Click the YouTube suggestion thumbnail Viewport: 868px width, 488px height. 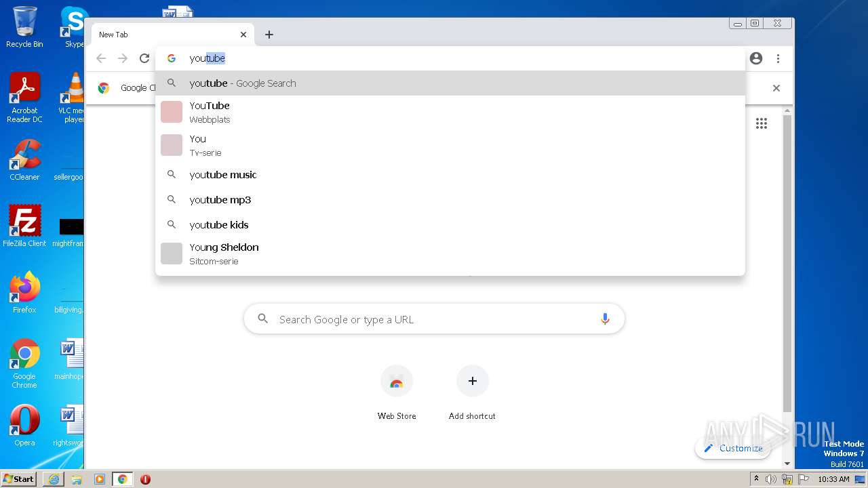pos(172,112)
